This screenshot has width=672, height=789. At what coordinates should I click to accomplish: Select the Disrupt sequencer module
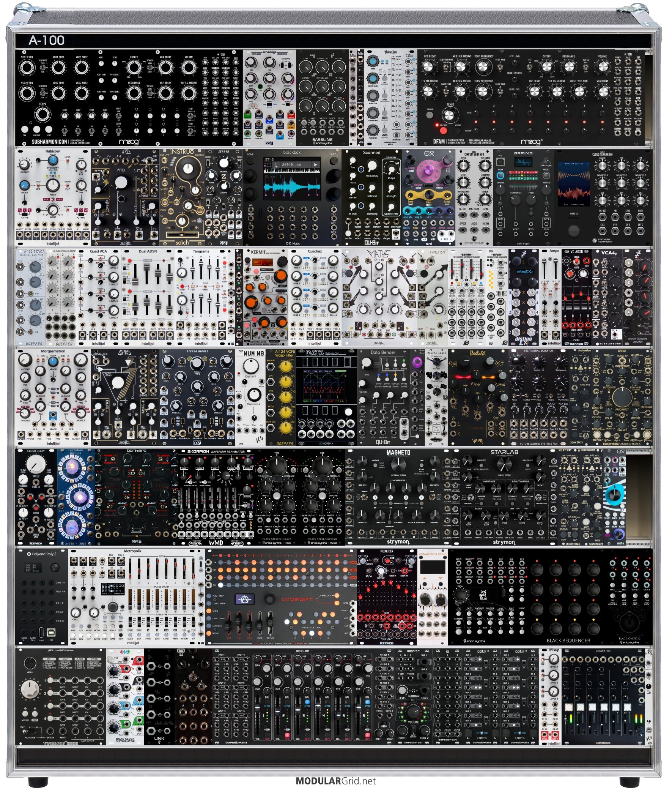pyautogui.click(x=281, y=597)
